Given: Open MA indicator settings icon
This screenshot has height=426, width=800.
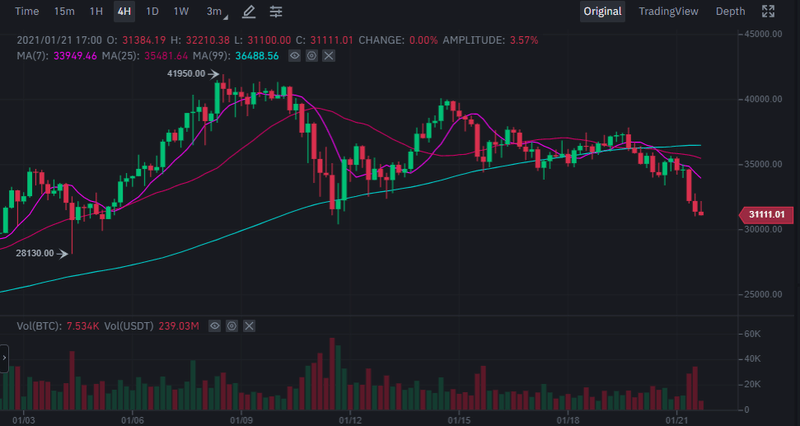Looking at the screenshot, I should (x=312, y=55).
